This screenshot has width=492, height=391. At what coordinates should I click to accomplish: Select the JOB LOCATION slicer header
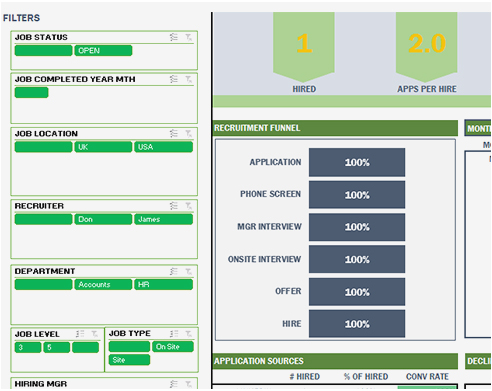46,134
